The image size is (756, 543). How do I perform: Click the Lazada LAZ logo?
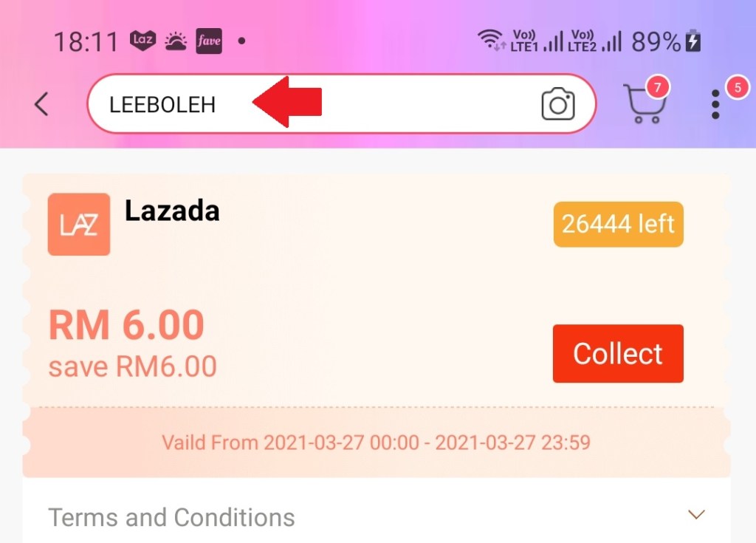click(78, 225)
